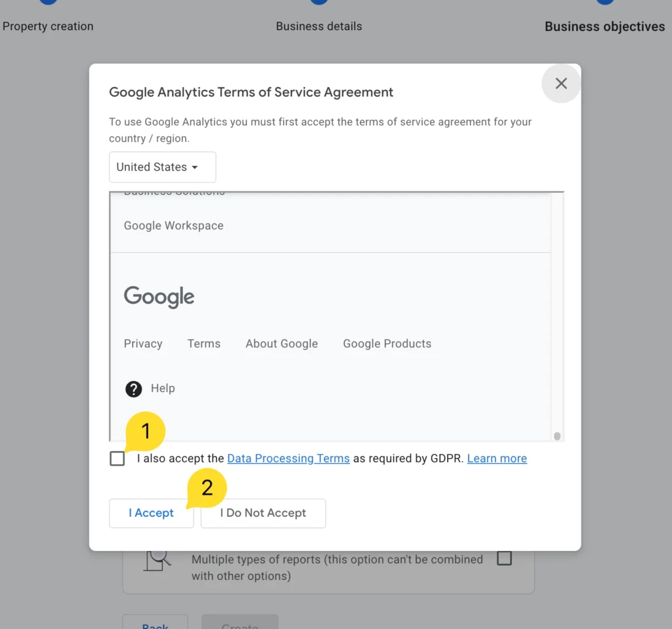Click the Help question mark icon

tap(134, 389)
